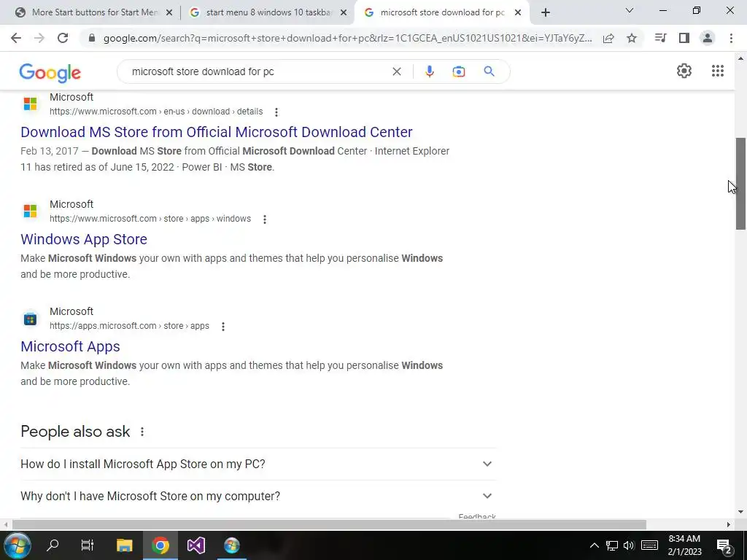Switch to More Start buttons tab
747x560 pixels.
coord(93,12)
